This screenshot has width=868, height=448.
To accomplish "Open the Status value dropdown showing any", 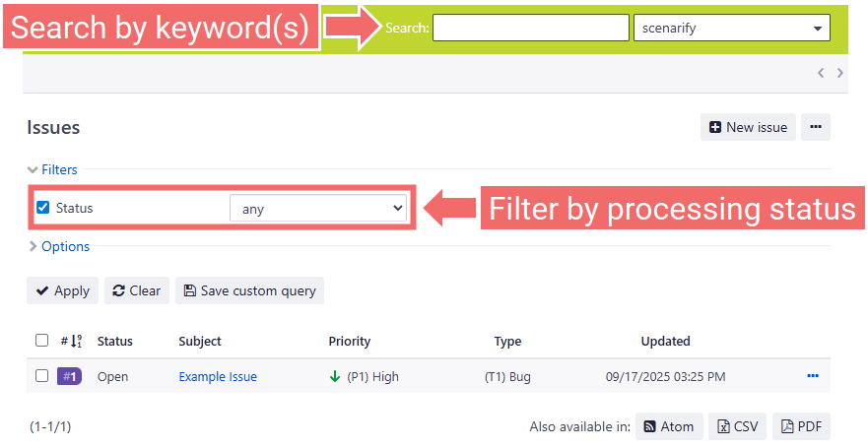I will pyautogui.click(x=318, y=209).
